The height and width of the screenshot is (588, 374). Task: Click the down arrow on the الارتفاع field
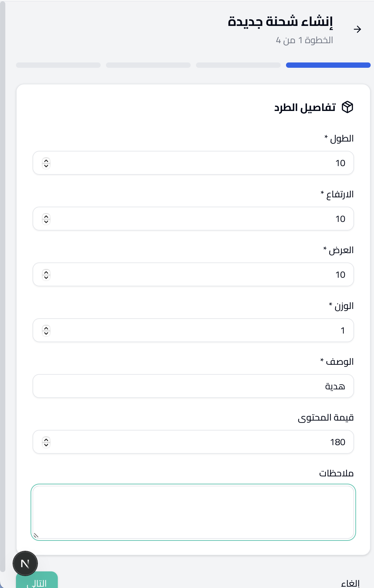46,221
